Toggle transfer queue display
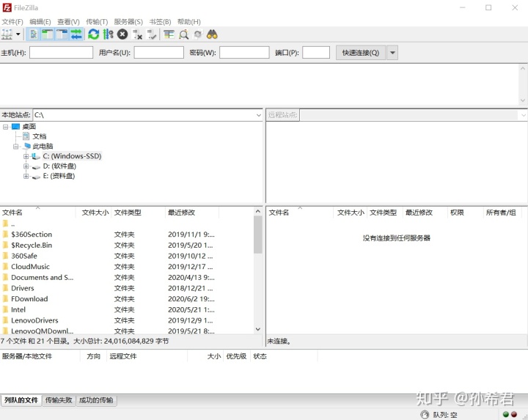The image size is (528, 420). pyautogui.click(x=76, y=34)
